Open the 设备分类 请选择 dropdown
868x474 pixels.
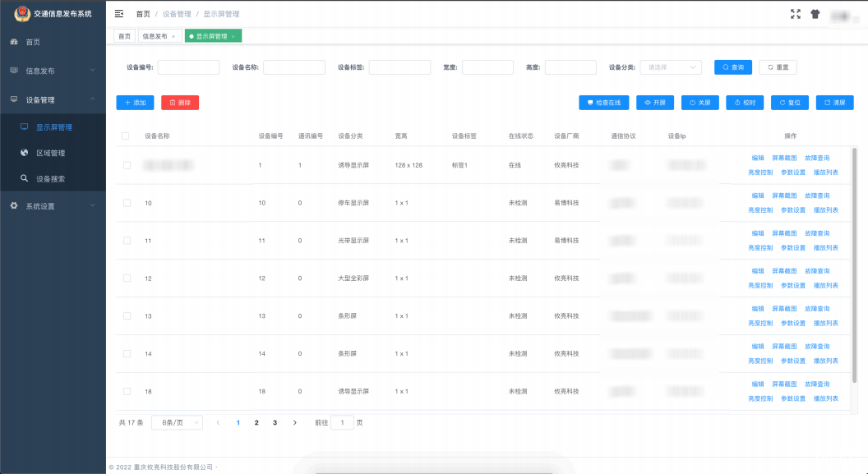(671, 67)
